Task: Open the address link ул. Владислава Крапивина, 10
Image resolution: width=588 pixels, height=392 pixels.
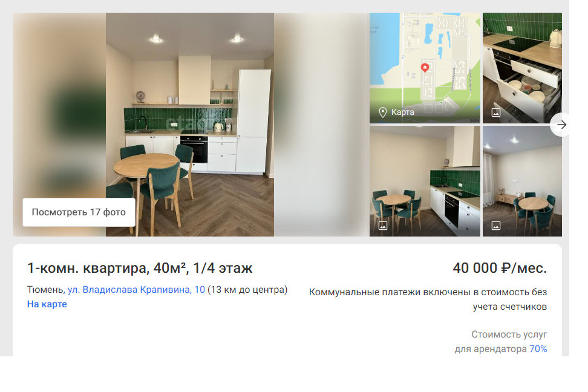Action: point(136,290)
